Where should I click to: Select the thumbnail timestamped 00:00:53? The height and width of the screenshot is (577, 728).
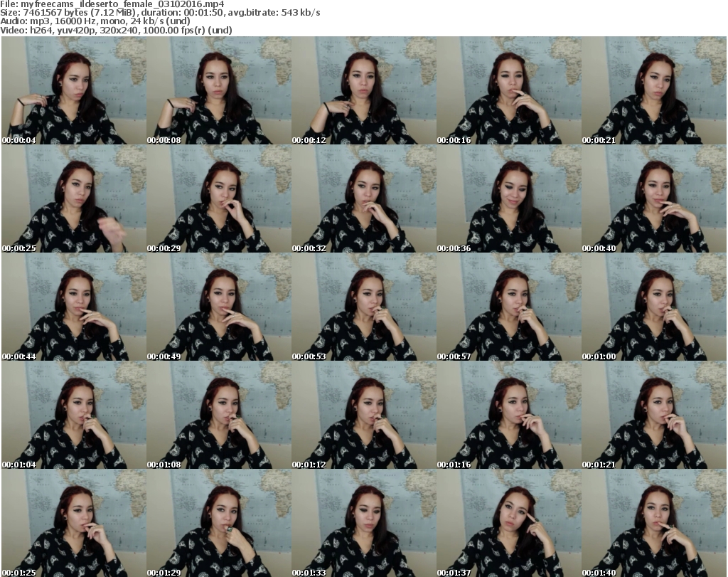(x=364, y=307)
